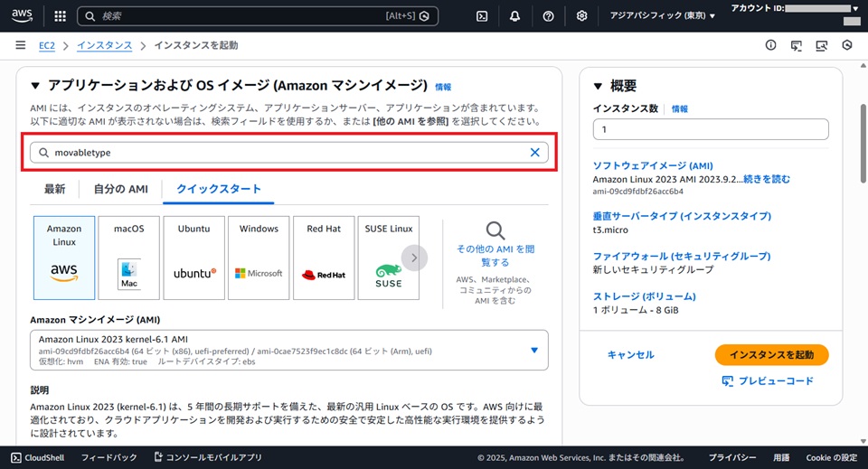
Task: Open the settings gear in header
Action: pos(581,16)
